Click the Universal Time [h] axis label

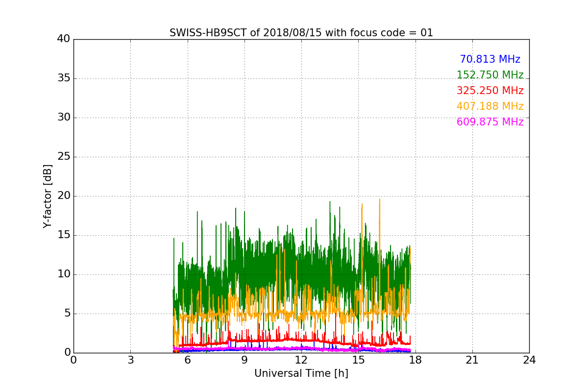coord(301,373)
